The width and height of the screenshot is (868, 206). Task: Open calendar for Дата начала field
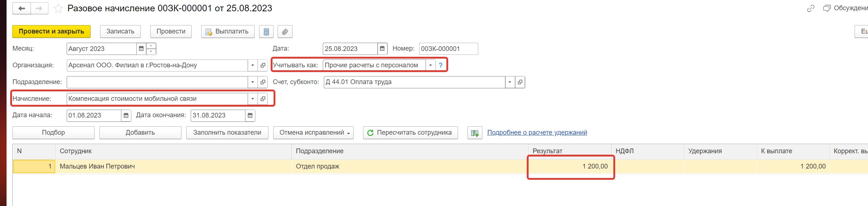click(x=126, y=115)
